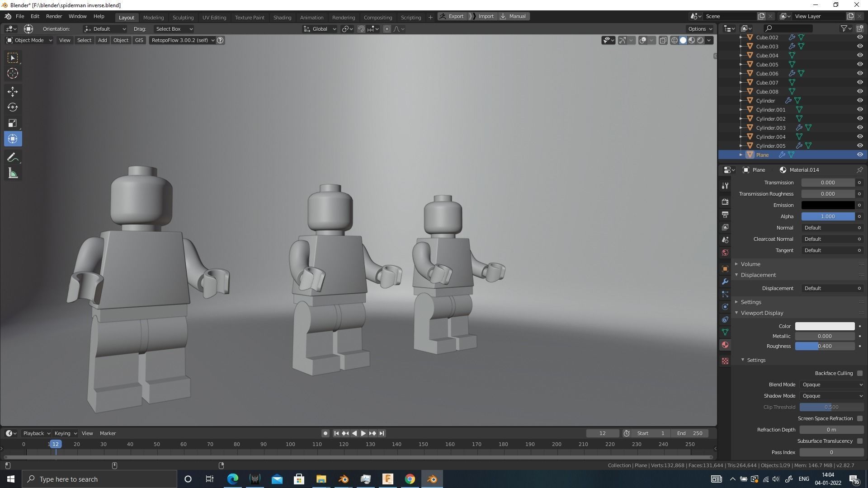This screenshot has width=868, height=488.
Task: Open the Output properties tab
Action: 725,214
